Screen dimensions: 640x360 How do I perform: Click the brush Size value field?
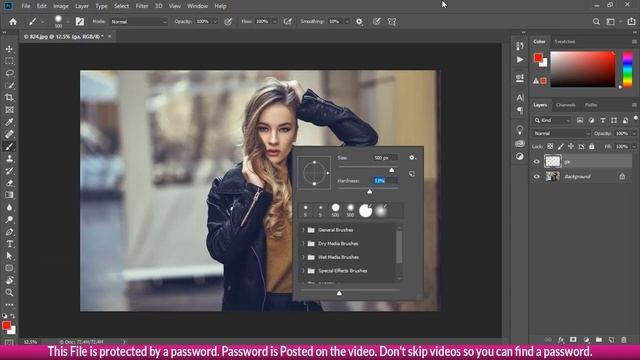pos(385,158)
